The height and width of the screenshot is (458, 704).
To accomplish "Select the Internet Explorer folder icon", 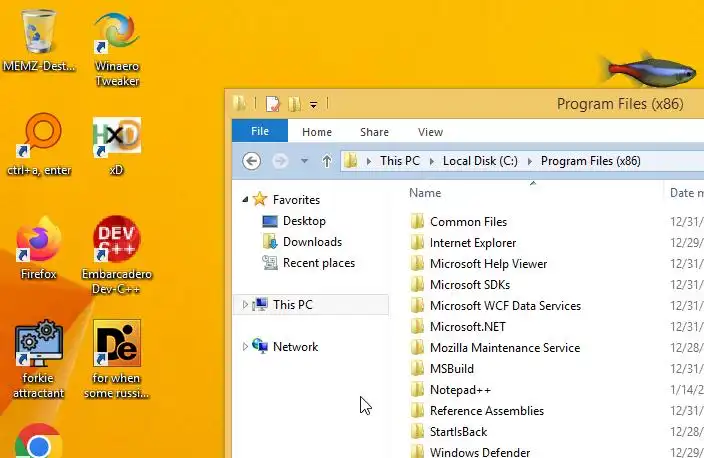I will tap(417, 243).
